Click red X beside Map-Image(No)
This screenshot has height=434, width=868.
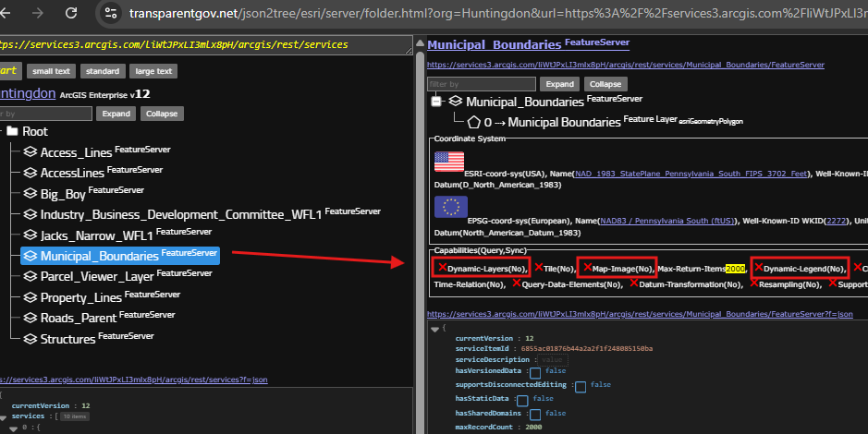[x=587, y=268]
